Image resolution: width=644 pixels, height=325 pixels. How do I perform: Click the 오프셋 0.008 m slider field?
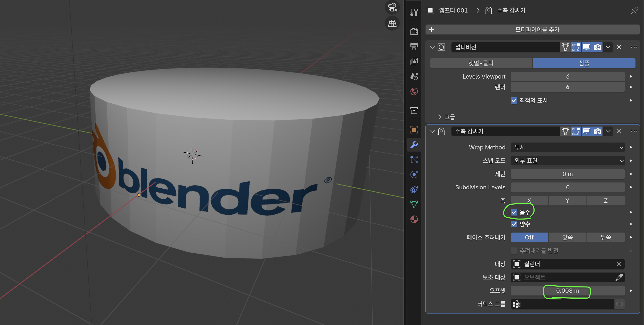click(x=567, y=291)
